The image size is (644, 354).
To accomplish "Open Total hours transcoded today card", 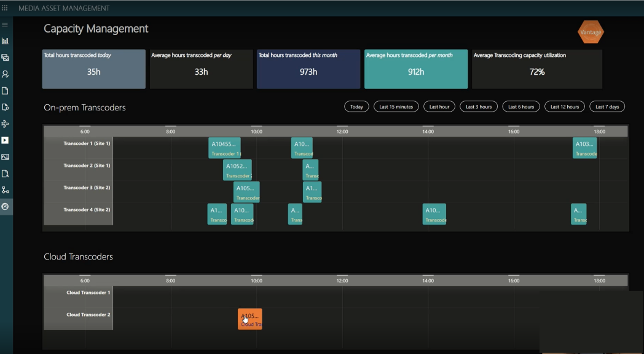I will point(94,69).
